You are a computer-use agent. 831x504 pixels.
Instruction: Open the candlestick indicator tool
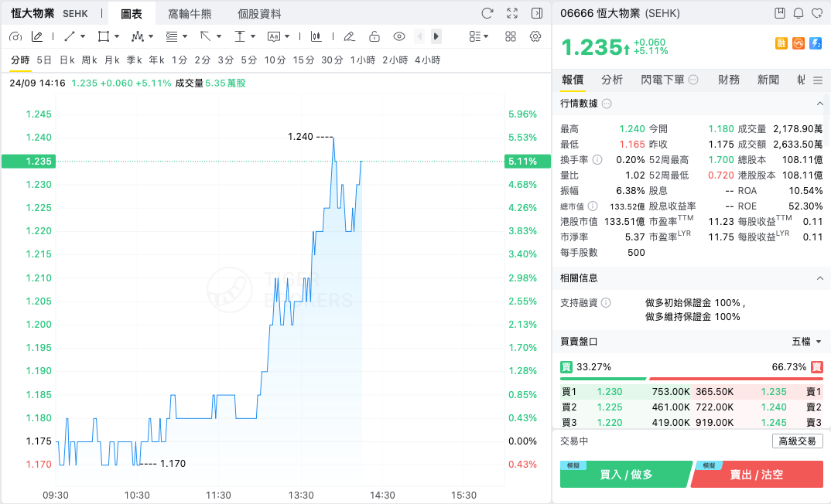[316, 36]
